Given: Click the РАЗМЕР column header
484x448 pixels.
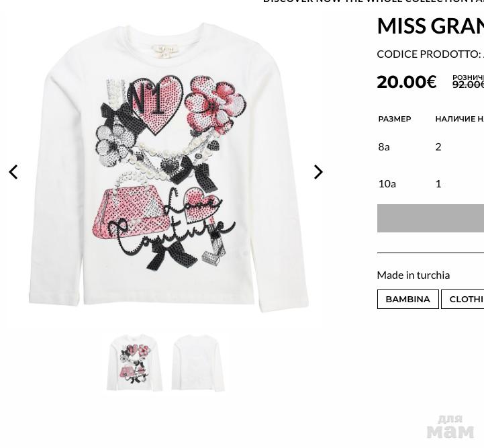Looking at the screenshot, I should coord(395,119).
